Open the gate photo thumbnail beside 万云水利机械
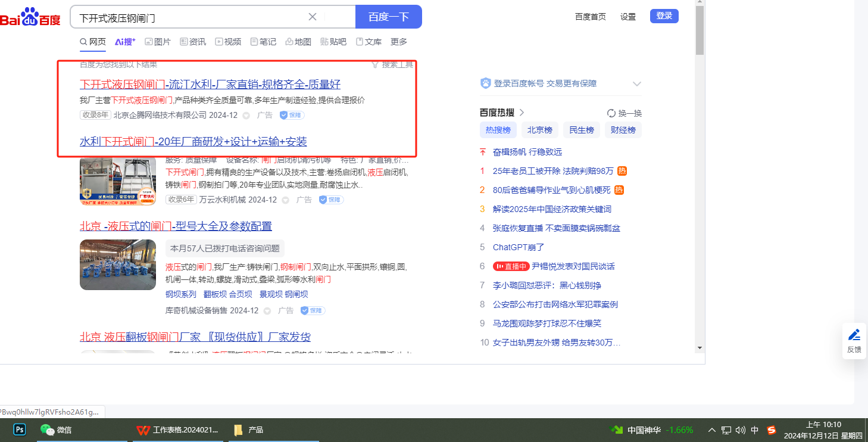This screenshot has width=868, height=442. pyautogui.click(x=118, y=180)
